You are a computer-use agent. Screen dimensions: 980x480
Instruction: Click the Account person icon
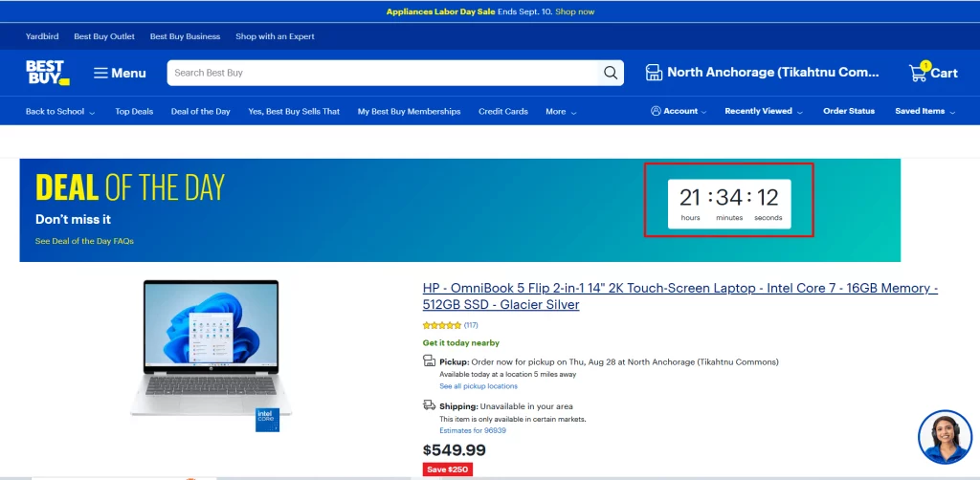(656, 111)
